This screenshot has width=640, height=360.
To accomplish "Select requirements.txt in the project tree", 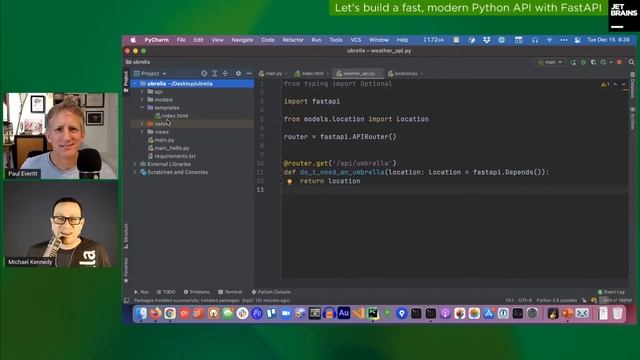I will (x=172, y=156).
